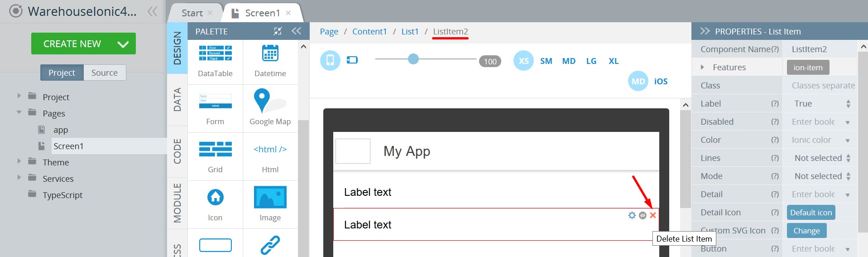Image resolution: width=868 pixels, height=257 pixels.
Task: Add the DataTable component from palette
Action: pos(215,62)
